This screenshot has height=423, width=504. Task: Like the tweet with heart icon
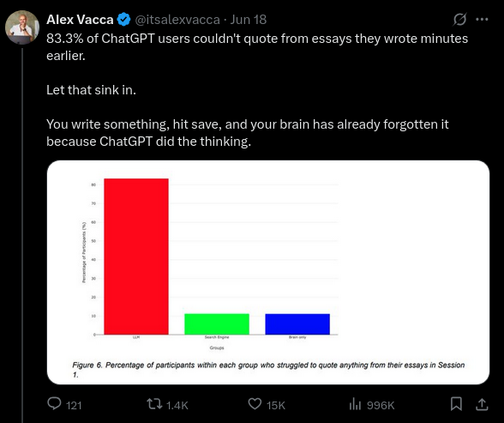[x=255, y=404]
